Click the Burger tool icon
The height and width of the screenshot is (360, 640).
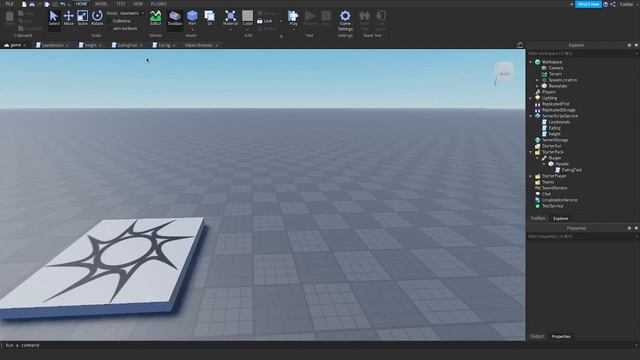pyautogui.click(x=544, y=158)
